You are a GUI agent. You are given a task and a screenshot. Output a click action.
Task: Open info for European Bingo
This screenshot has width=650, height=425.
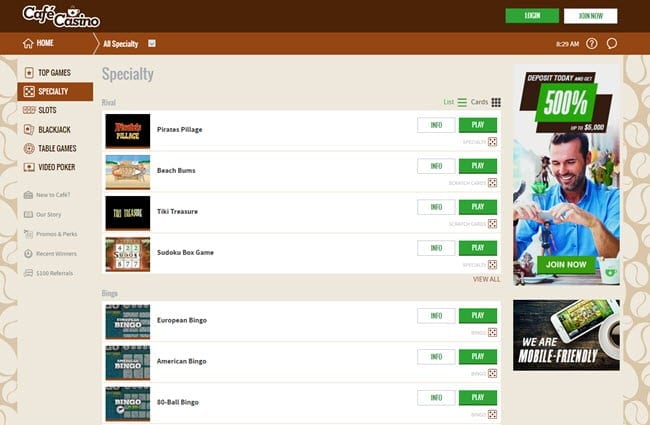[x=436, y=316]
